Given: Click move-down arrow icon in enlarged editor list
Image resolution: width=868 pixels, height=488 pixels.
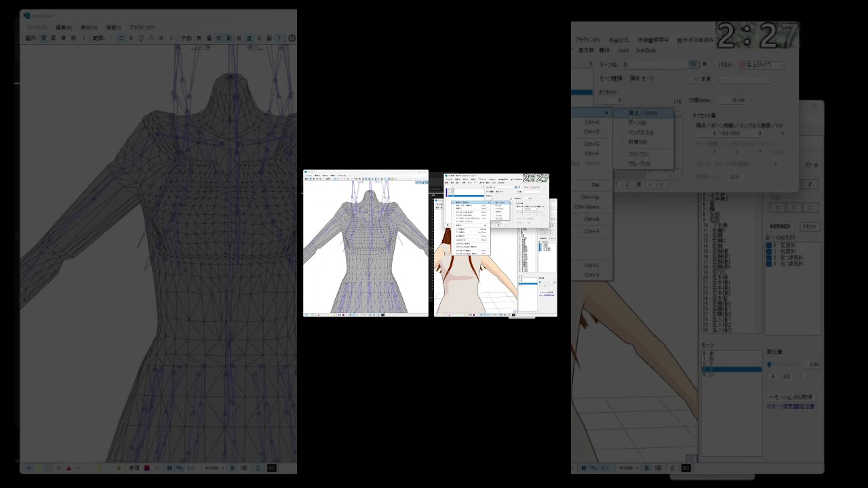Looking at the screenshot, I should coord(627,184).
